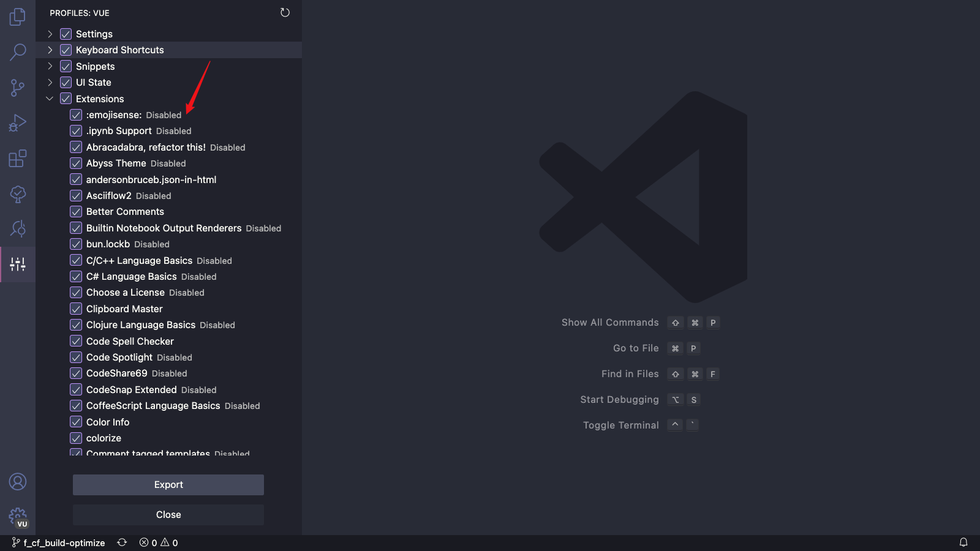980x551 pixels.
Task: Toggle the Settings checkbox
Action: pyautogui.click(x=66, y=34)
